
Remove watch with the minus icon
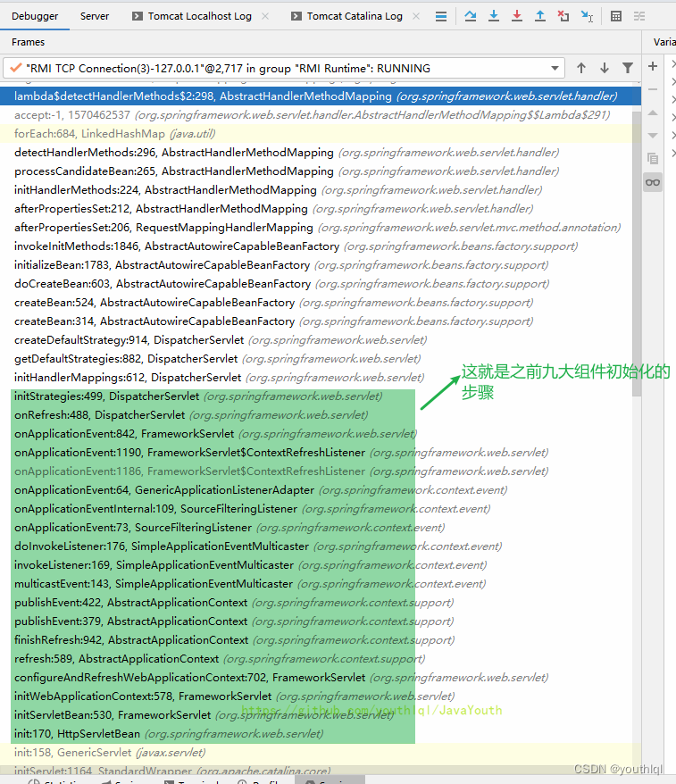tap(653, 89)
